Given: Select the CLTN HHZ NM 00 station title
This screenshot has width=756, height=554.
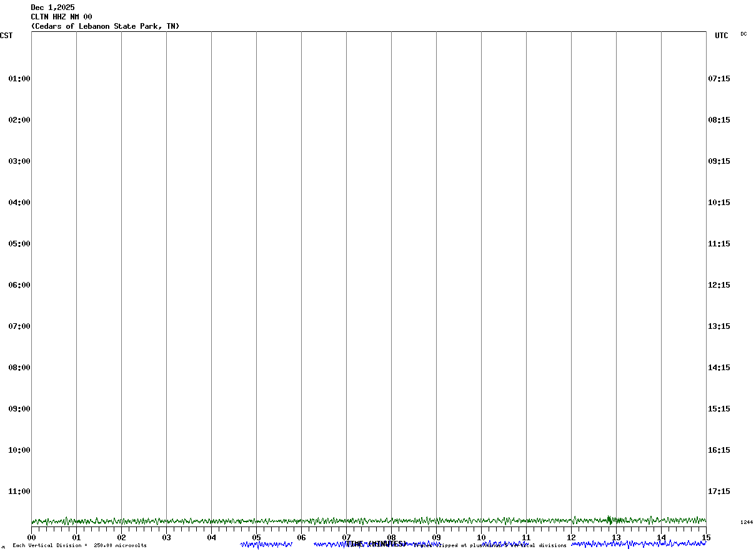Looking at the screenshot, I should [62, 17].
